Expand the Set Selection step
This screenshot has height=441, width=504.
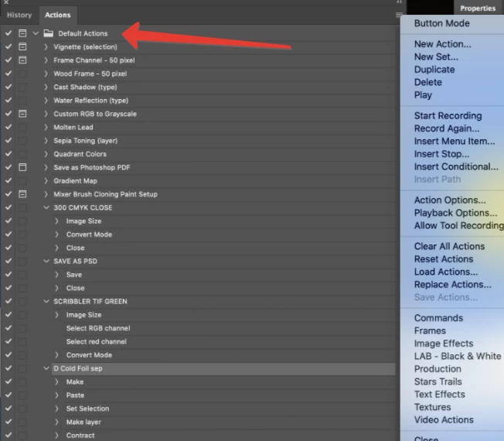click(57, 409)
